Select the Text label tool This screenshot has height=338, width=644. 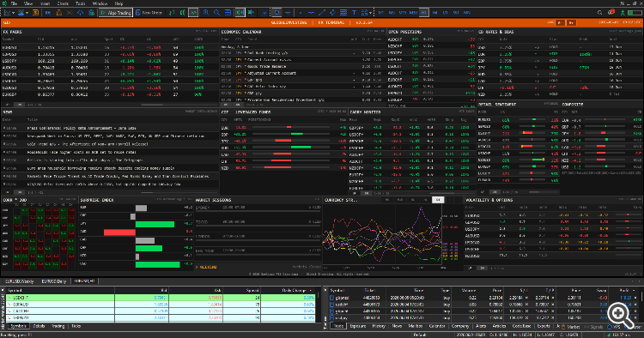[354, 13]
